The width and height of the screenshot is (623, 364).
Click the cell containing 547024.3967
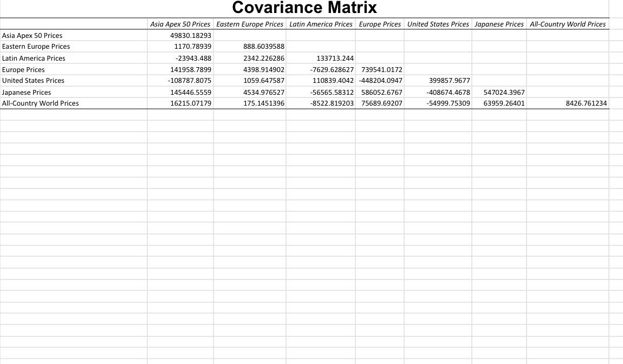click(504, 92)
